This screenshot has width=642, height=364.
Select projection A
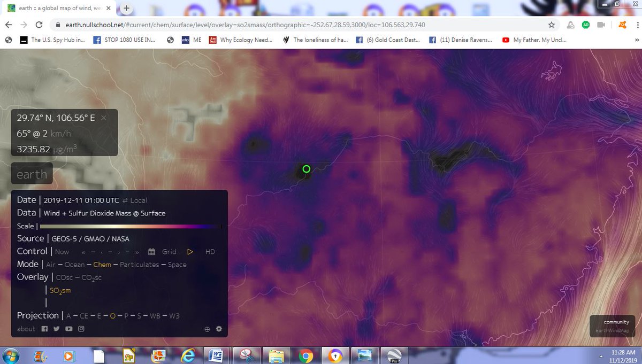pyautogui.click(x=68, y=316)
